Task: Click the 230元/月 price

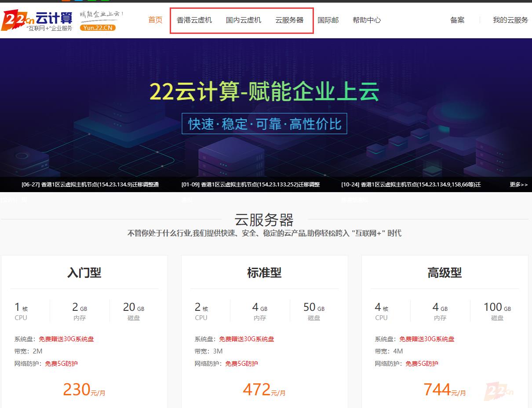Action: [84, 390]
